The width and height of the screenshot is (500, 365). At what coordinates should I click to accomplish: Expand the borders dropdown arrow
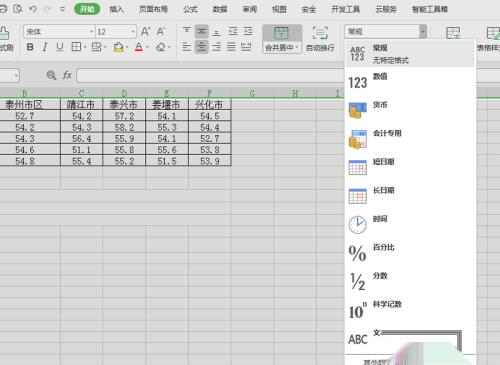click(85, 47)
